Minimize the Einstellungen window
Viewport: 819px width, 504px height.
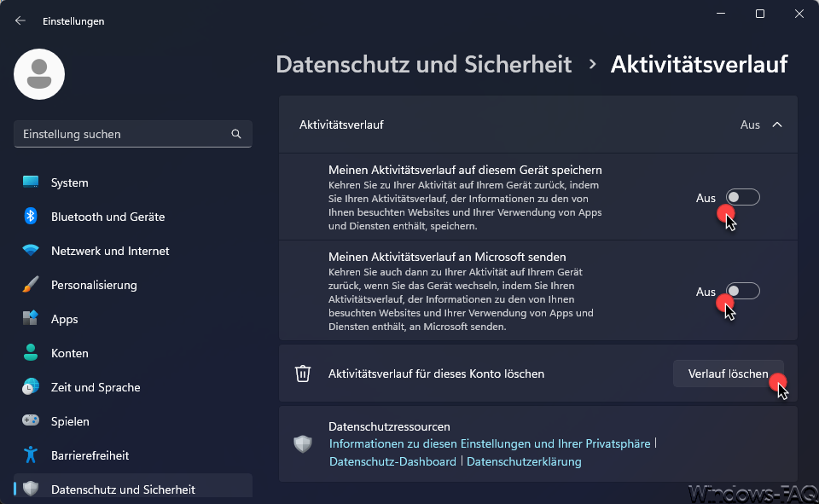point(721,14)
